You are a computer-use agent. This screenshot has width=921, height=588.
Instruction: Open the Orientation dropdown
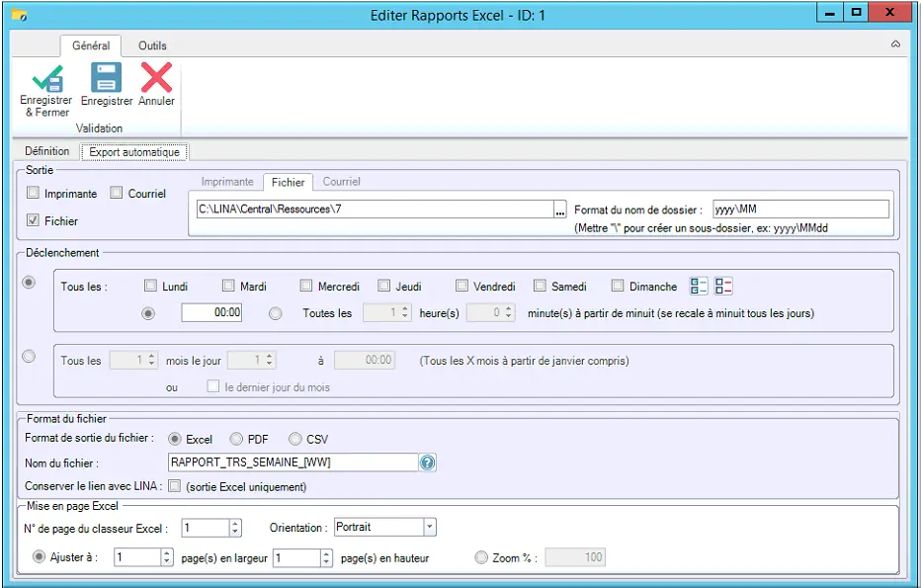[x=429, y=528]
